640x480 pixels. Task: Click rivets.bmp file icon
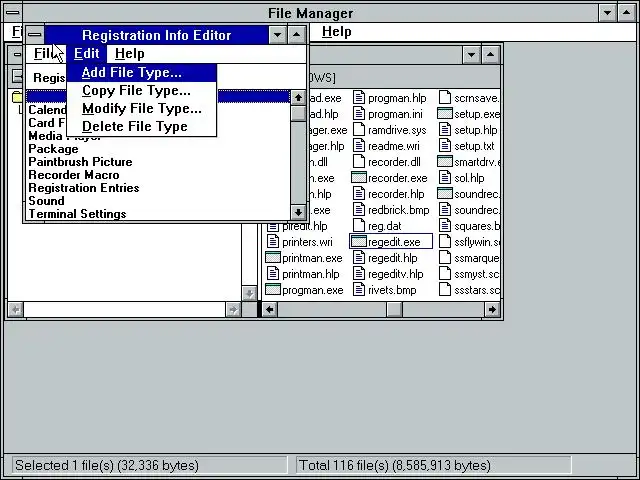pyautogui.click(x=359, y=290)
